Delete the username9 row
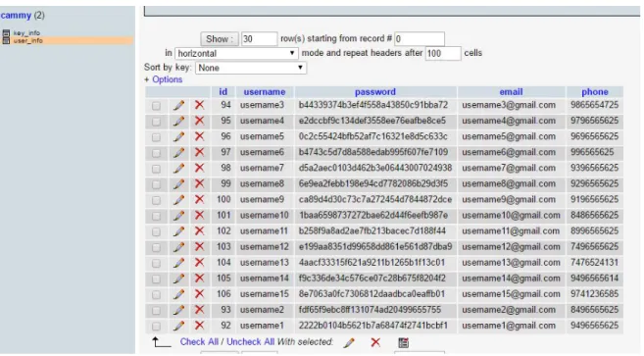 (200, 199)
